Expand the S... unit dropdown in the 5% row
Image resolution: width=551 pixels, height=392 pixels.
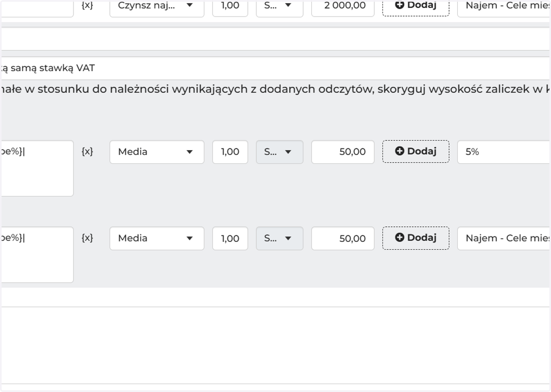pos(280,152)
